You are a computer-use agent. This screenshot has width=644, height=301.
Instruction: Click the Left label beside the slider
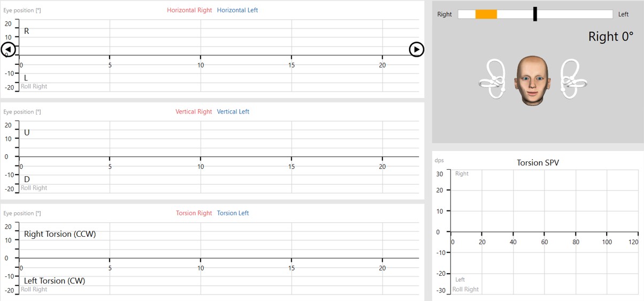point(623,14)
